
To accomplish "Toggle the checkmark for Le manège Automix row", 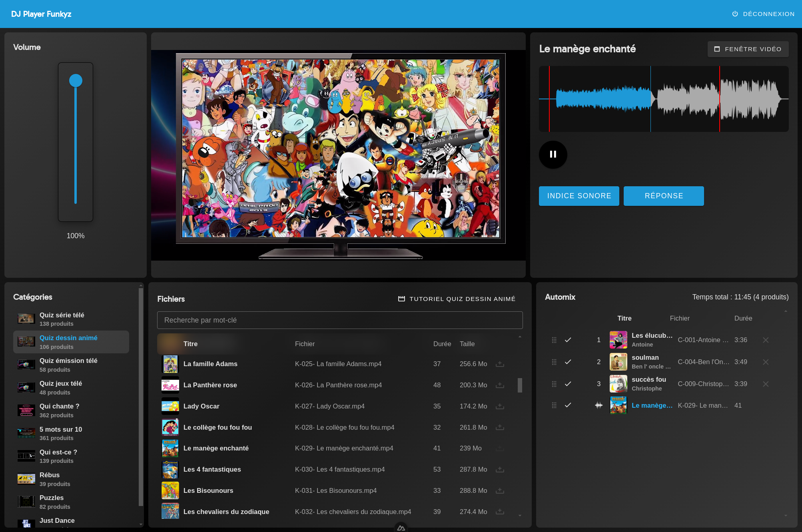I will (568, 405).
